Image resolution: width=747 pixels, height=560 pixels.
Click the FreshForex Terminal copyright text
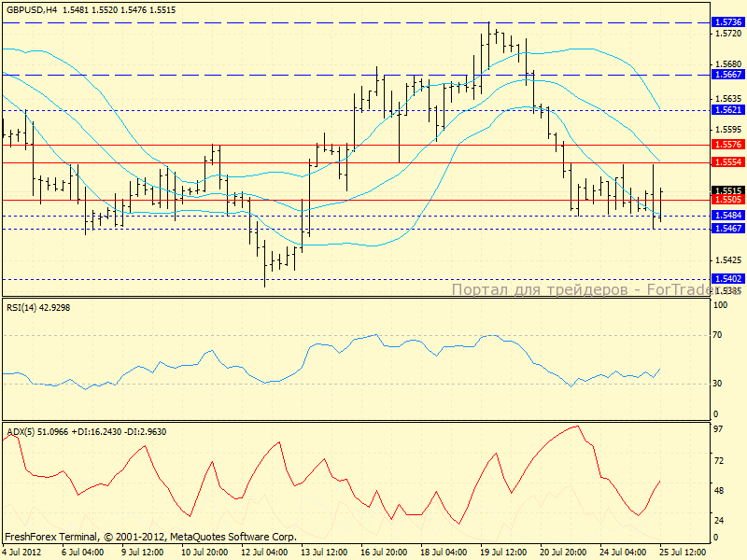(149, 538)
